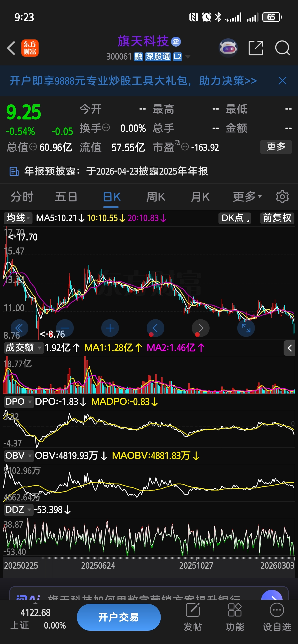Tap 更多 button for more quote data

point(276,147)
